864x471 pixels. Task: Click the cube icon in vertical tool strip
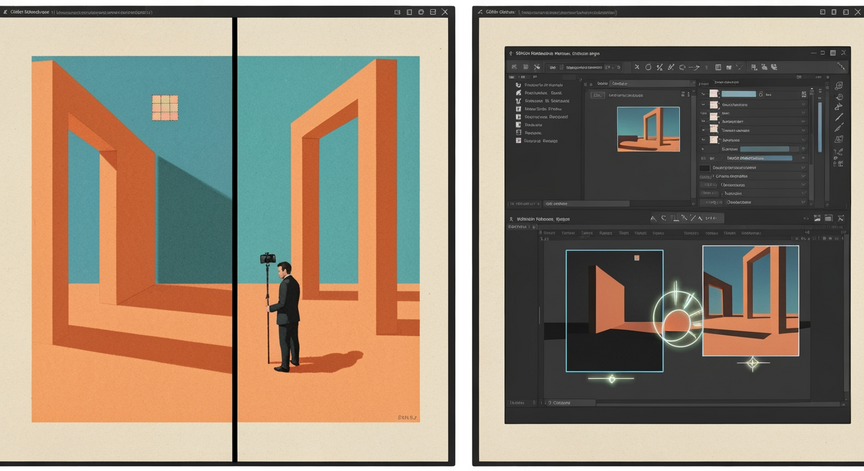839,139
